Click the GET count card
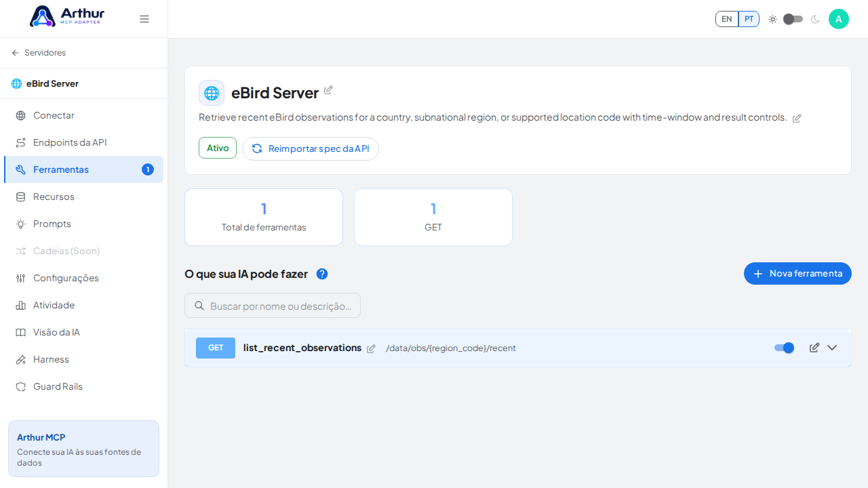Image resolution: width=868 pixels, height=488 pixels. (x=433, y=217)
